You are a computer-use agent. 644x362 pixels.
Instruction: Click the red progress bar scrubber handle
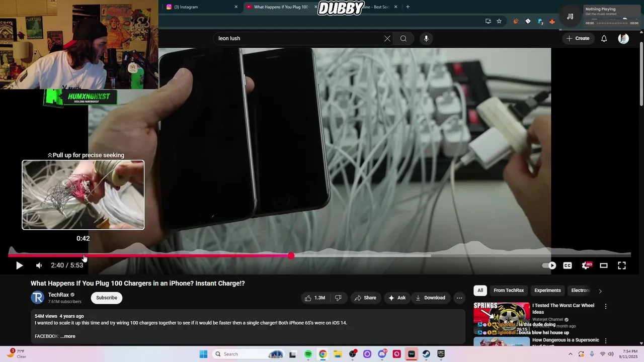(291, 256)
